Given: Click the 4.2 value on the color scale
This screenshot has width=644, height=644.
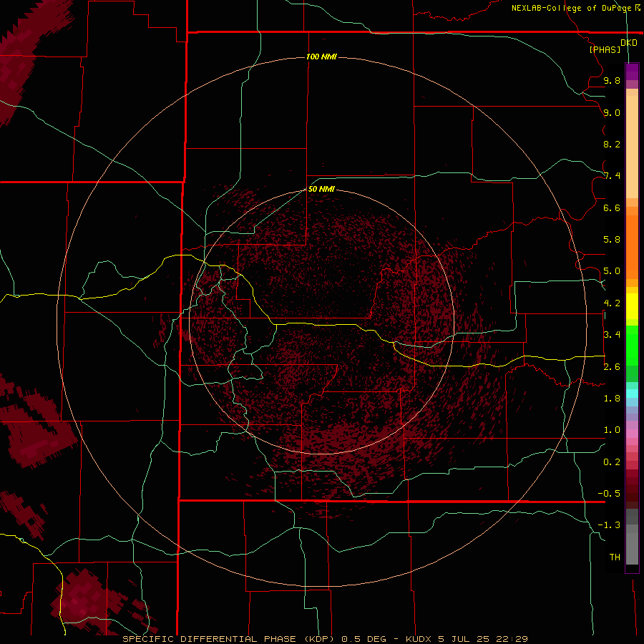Looking at the screenshot, I should [x=612, y=303].
